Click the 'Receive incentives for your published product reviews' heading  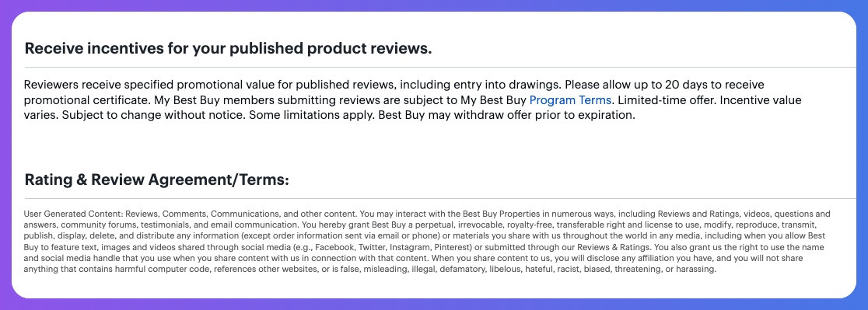tap(228, 48)
